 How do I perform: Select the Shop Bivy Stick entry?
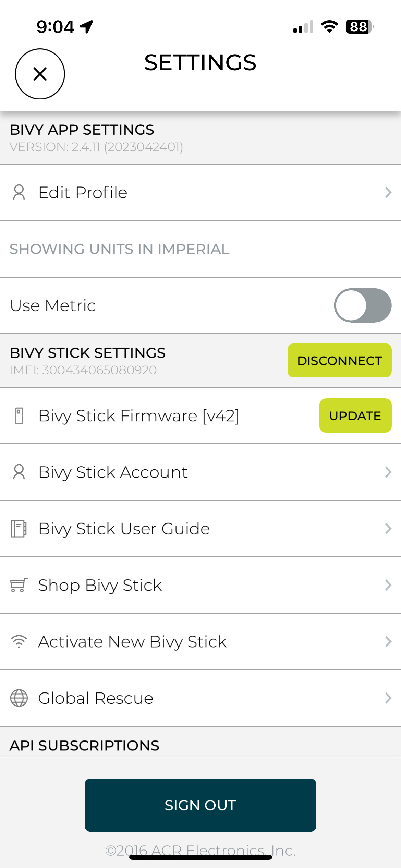[200, 585]
